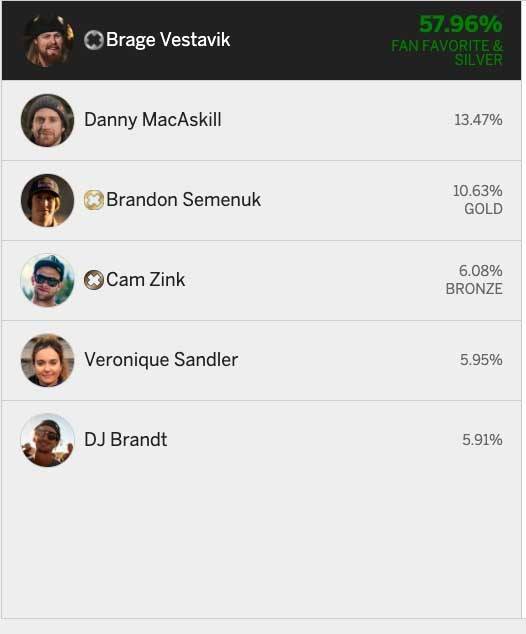
Task: Select the Cam Zink name text
Action: point(146,279)
